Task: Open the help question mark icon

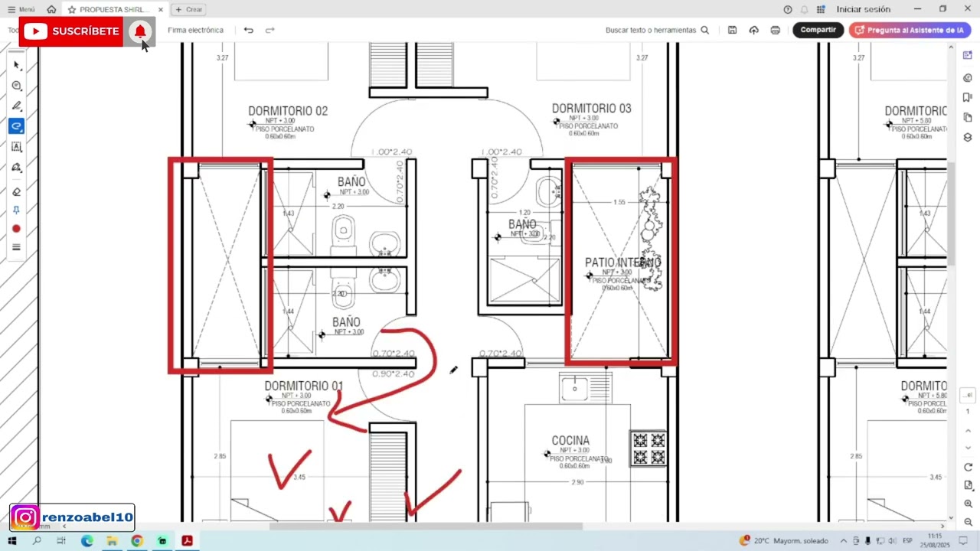Action: coord(788,9)
